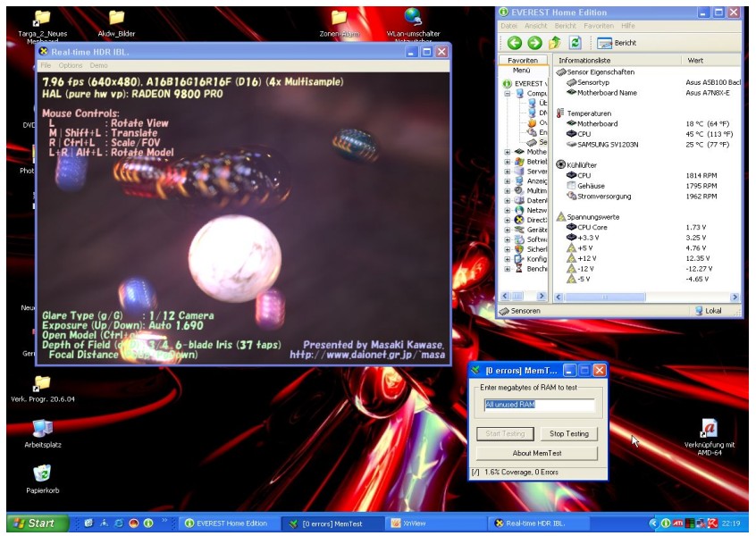Click EVEREST icon in system tray
This screenshot has height=536, width=756.
point(666,523)
